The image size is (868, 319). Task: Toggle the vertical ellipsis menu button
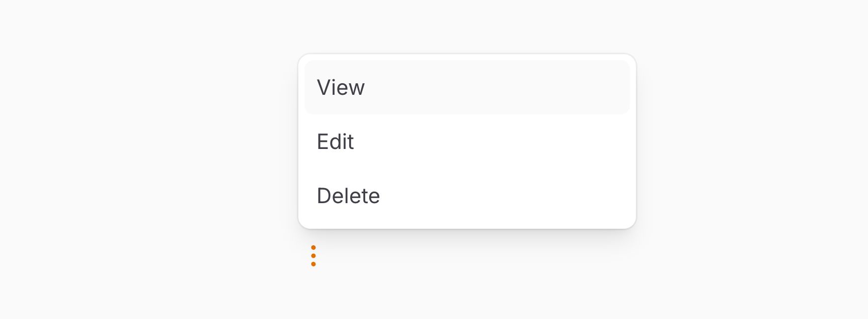[x=313, y=256]
